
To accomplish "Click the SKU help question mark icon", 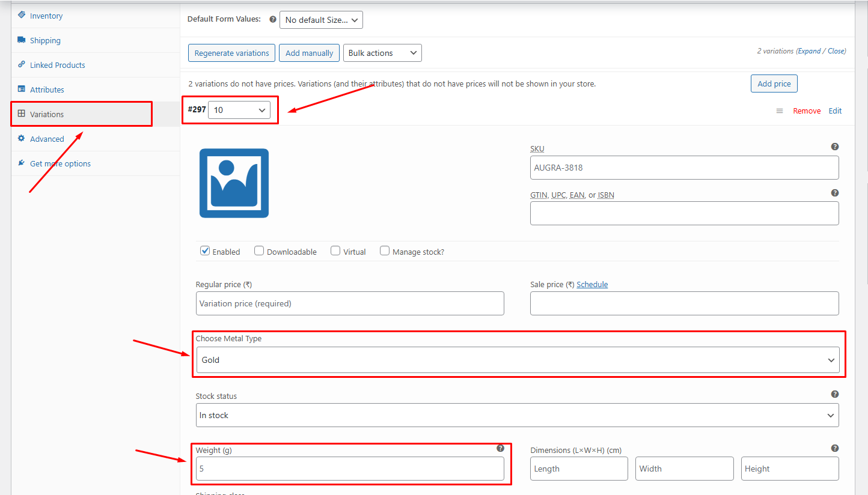I will [x=835, y=147].
